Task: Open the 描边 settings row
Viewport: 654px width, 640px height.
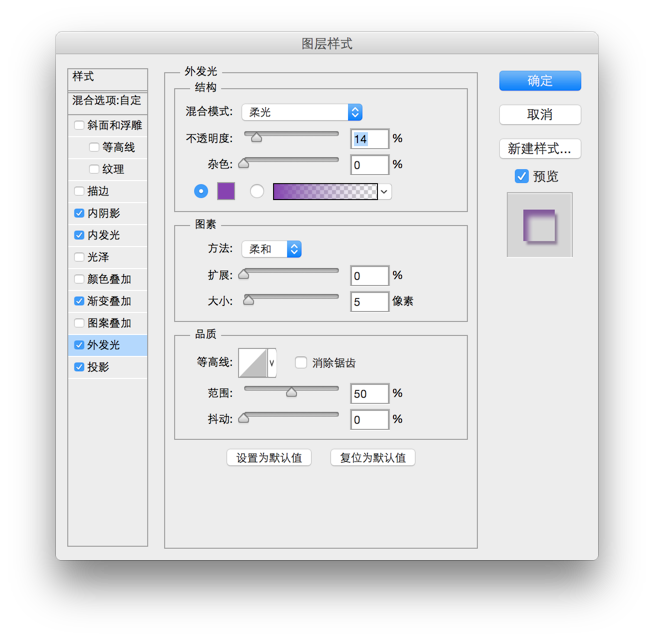Action: [108, 191]
